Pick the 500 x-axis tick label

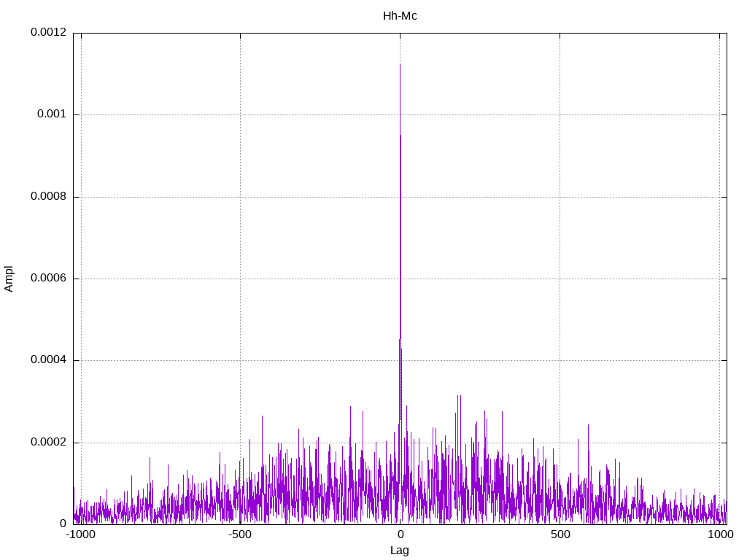[x=560, y=534]
